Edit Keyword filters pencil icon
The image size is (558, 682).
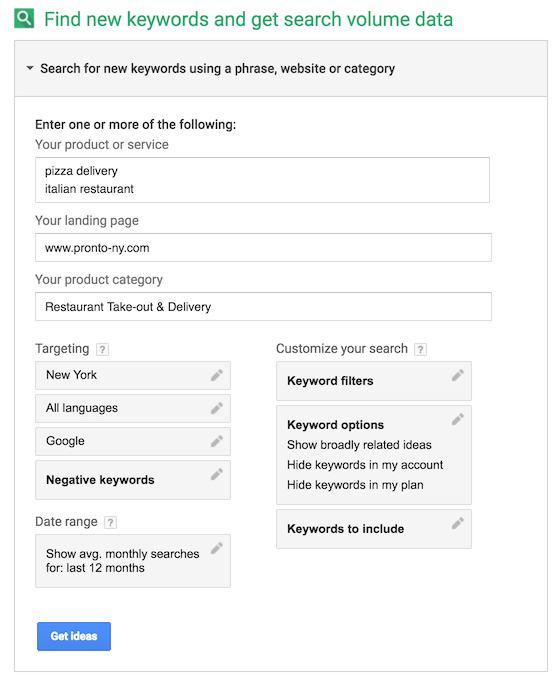(x=458, y=375)
